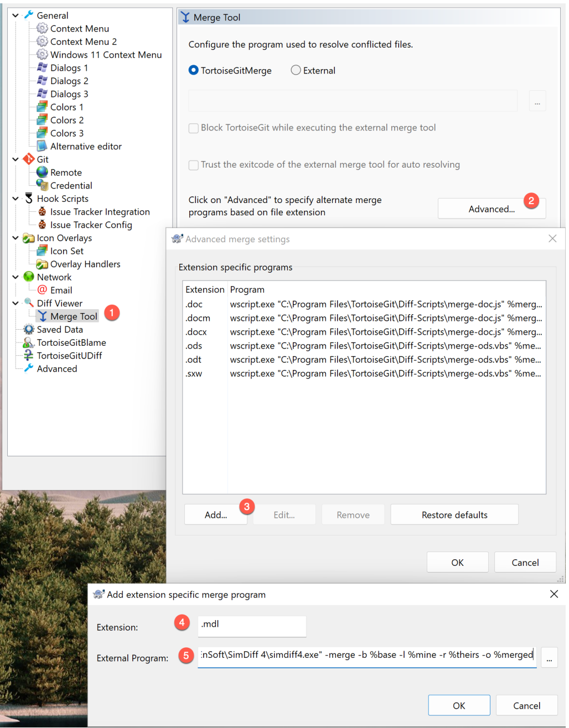The image size is (569, 728).
Task: Select the .sxw extension row
Action: coord(364,373)
